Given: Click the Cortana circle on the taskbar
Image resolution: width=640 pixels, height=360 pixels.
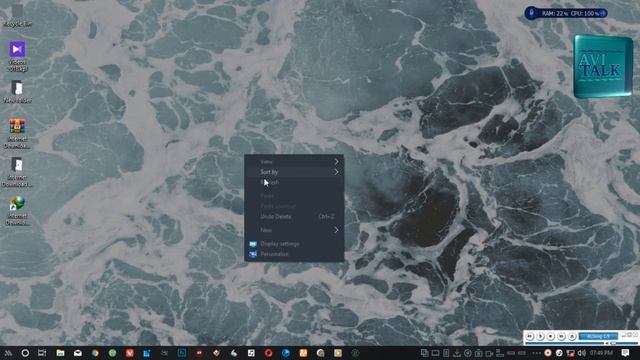Looking at the screenshot, I should [25, 353].
